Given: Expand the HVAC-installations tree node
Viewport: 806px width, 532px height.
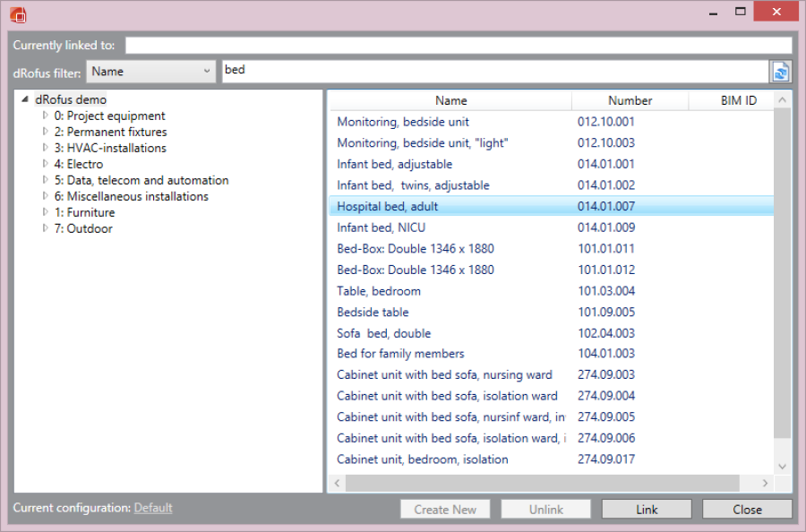Looking at the screenshot, I should (46, 148).
